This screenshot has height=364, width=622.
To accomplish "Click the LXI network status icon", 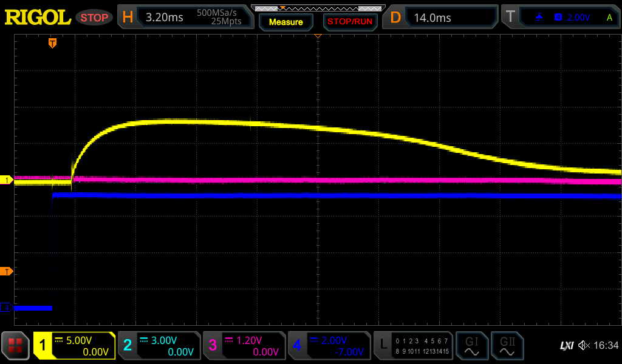I will [x=566, y=346].
